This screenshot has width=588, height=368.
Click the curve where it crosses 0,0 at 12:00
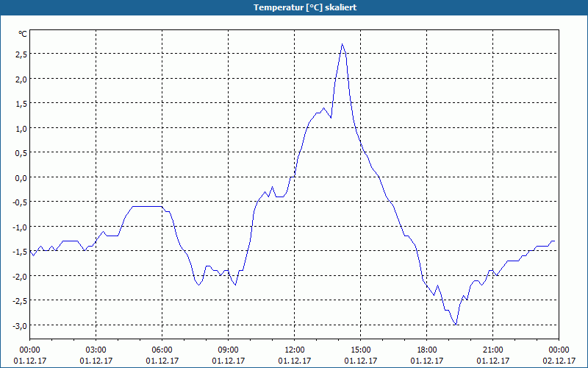(x=293, y=177)
